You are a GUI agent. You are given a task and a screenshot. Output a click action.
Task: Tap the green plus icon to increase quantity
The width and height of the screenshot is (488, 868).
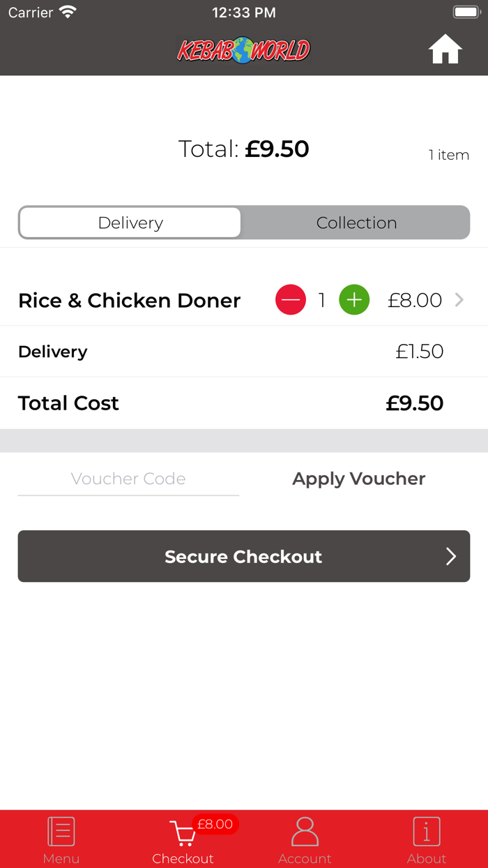click(354, 299)
